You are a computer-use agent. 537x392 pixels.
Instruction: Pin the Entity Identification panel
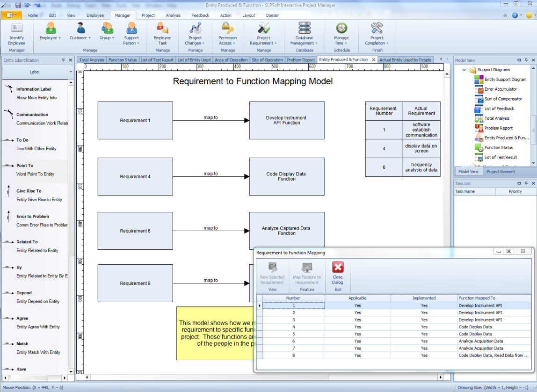click(x=63, y=60)
